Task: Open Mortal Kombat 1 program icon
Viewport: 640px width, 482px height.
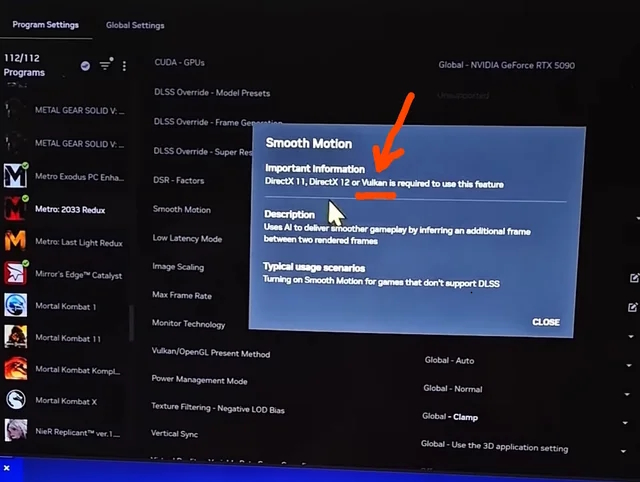Action: point(16,305)
